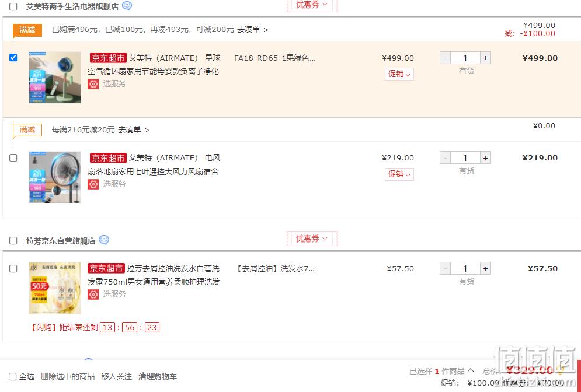Increase quantity of ¥499.00 循环扇
The image size is (581, 392).
click(485, 58)
